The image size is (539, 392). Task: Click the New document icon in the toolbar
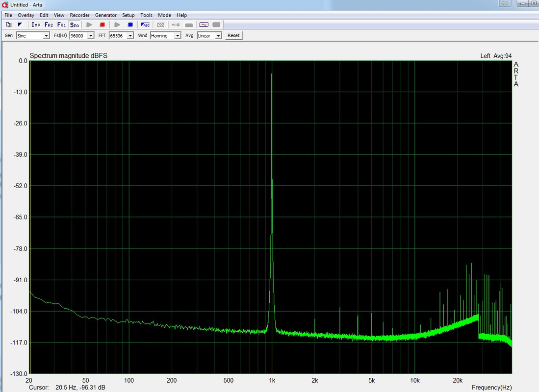point(9,24)
